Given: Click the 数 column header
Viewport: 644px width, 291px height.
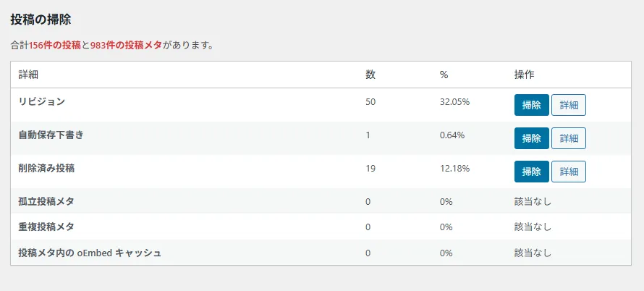Looking at the screenshot, I should pos(370,75).
